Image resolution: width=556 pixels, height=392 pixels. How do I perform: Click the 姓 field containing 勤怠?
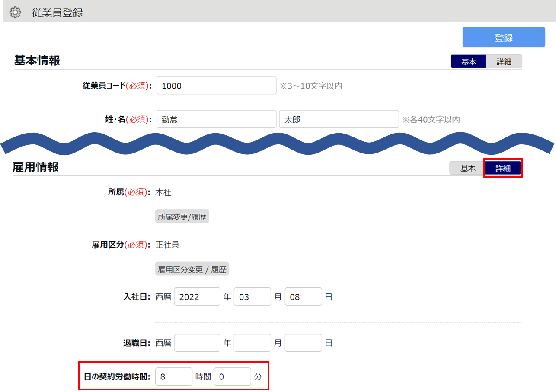point(216,119)
